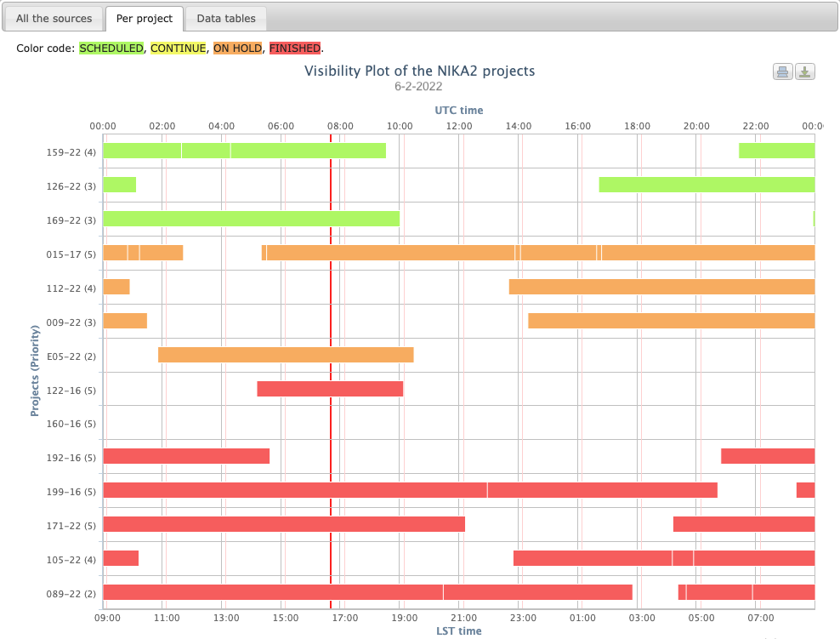Open the Data tables tab
Image resolution: width=840 pixels, height=639 pixels.
point(226,18)
